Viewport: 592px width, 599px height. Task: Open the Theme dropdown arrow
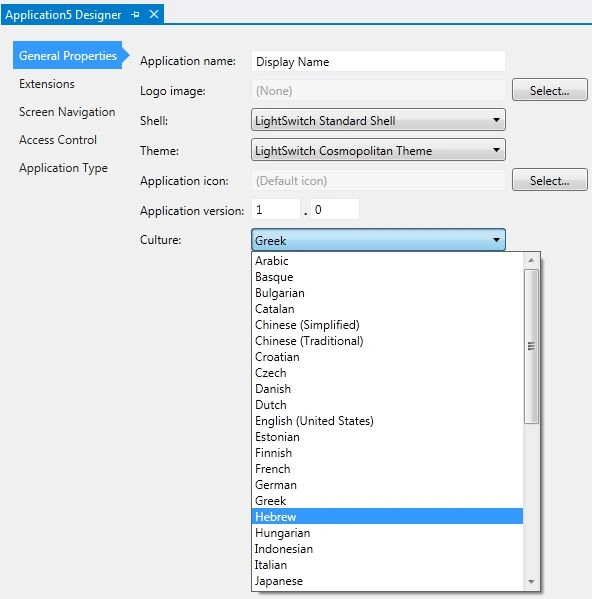[496, 150]
